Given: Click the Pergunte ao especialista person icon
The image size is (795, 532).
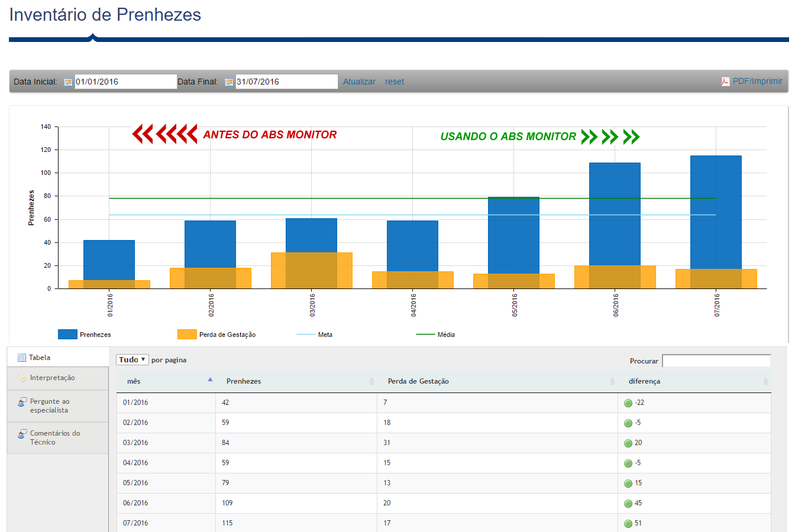Looking at the screenshot, I should click(x=22, y=402).
